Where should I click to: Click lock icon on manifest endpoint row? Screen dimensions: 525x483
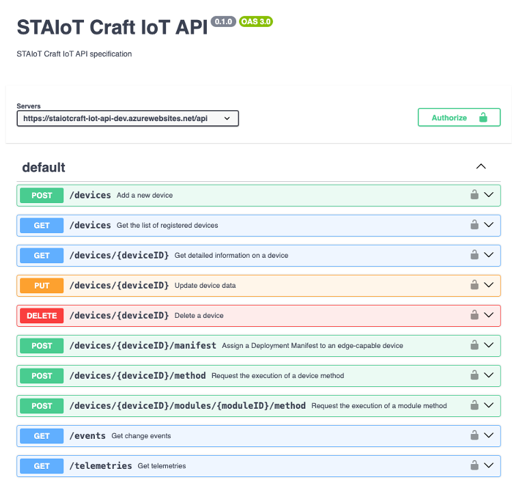(x=474, y=345)
